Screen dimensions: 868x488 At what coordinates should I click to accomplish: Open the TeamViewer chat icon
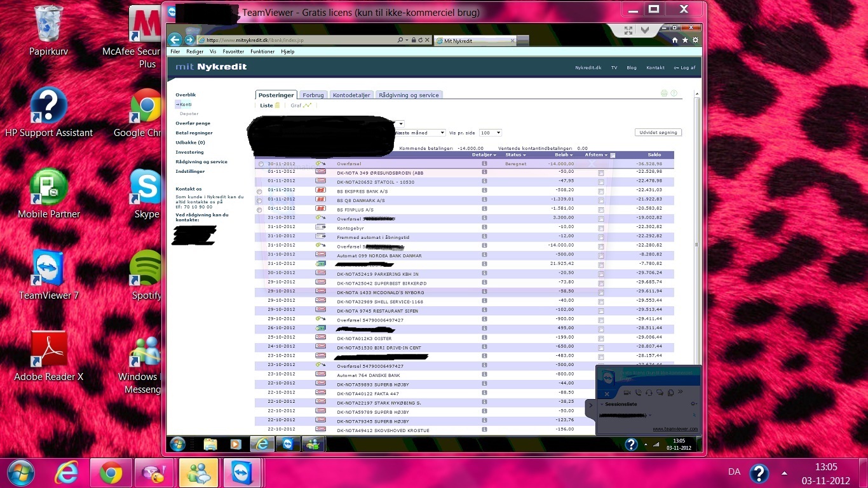click(x=660, y=393)
